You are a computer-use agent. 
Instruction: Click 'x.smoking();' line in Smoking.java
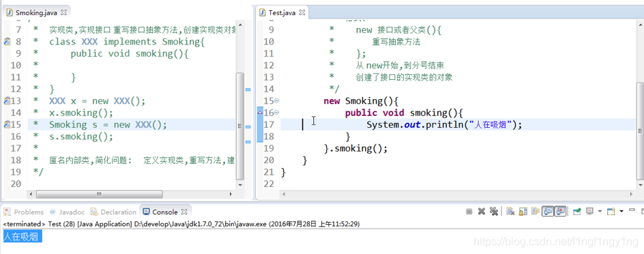click(81, 113)
